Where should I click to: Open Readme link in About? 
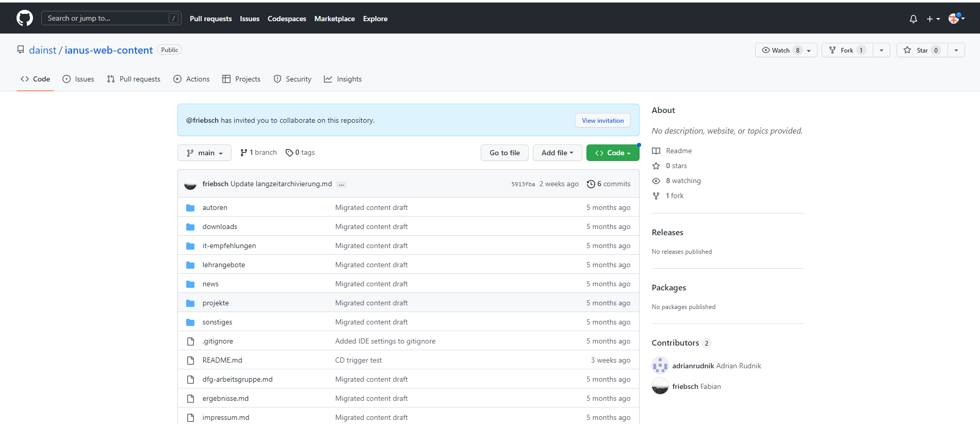(672, 151)
